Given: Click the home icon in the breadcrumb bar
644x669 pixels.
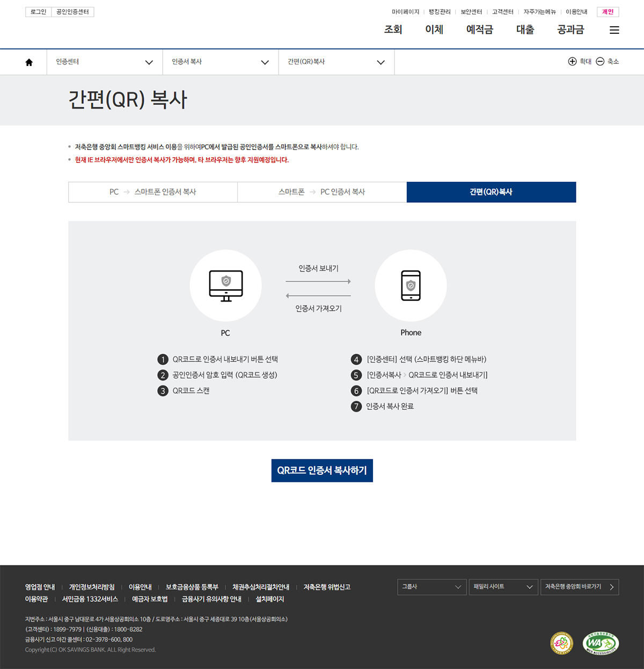Looking at the screenshot, I should click(28, 62).
